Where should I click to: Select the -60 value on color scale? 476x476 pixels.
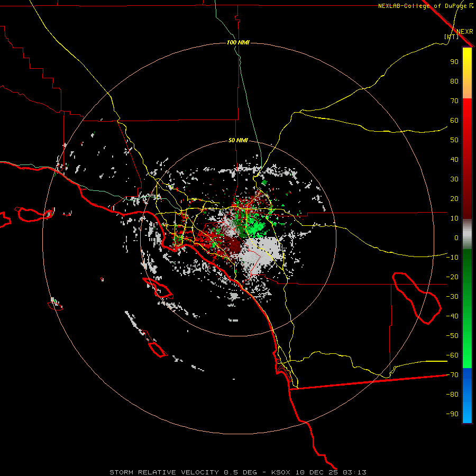click(x=452, y=355)
